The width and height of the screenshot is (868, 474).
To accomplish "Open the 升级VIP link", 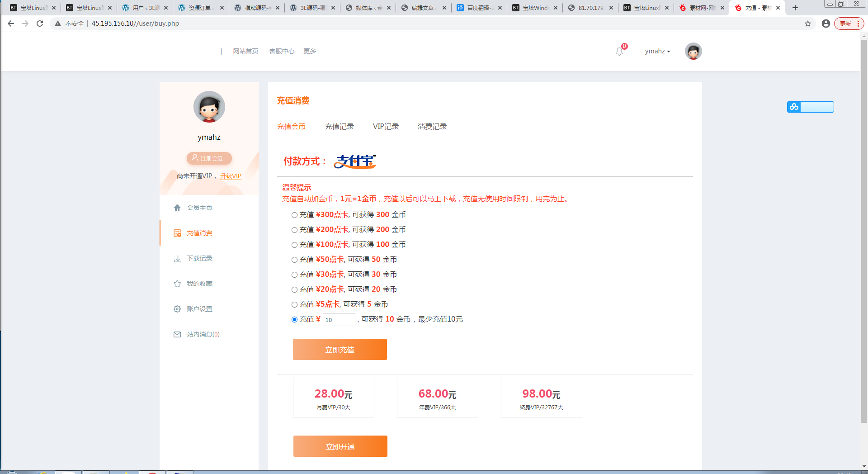I will 231,176.
